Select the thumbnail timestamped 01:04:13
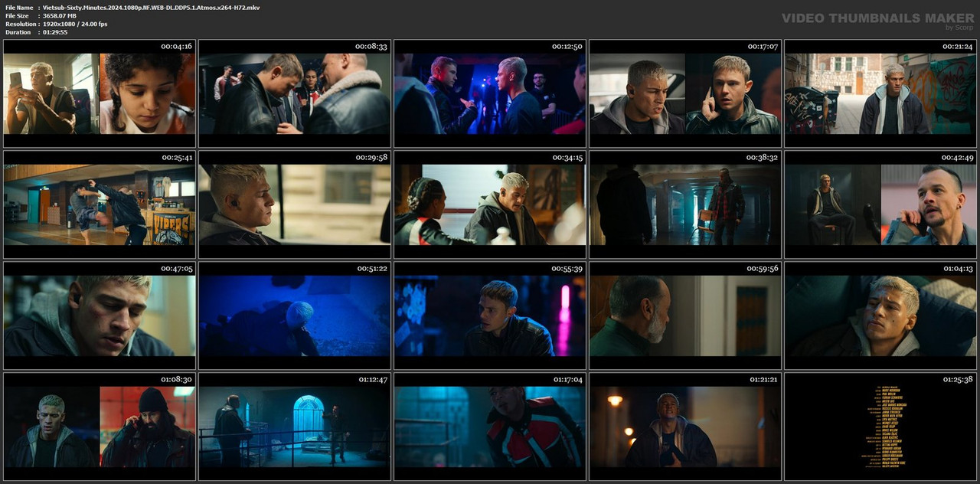The width and height of the screenshot is (980, 484). [880, 316]
